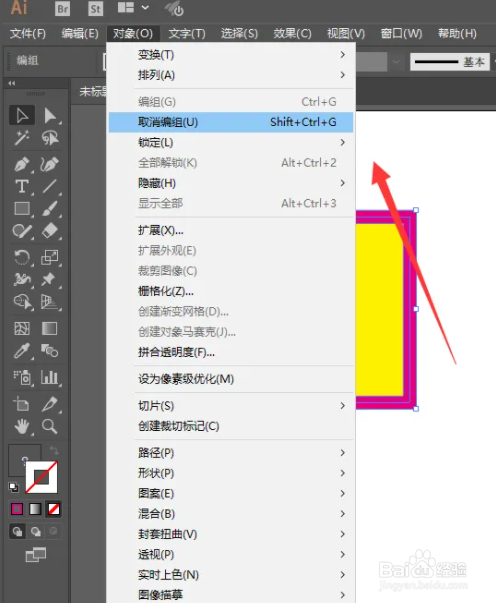Viewport: 496px width, 603px height.
Task: Select the Type tool
Action: [x=22, y=187]
